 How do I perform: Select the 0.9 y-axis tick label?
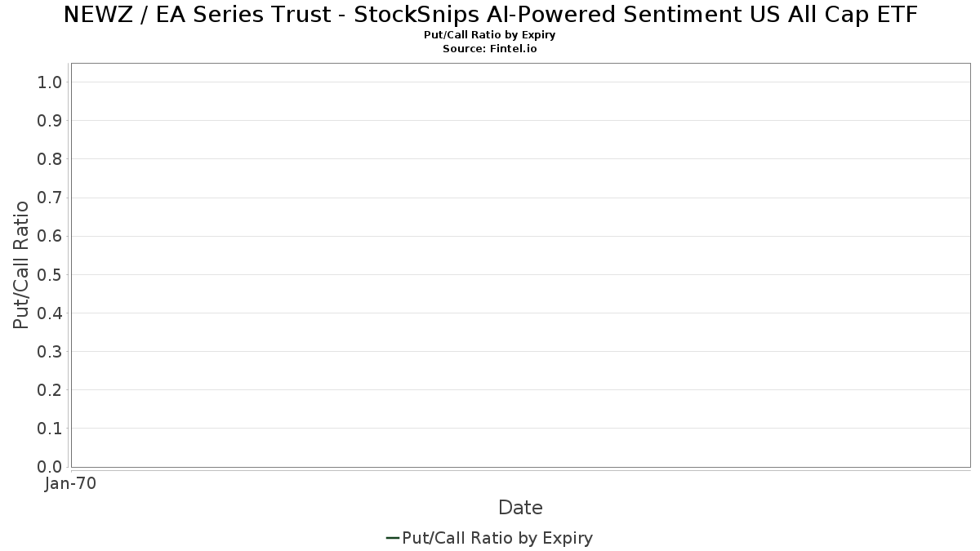point(50,121)
